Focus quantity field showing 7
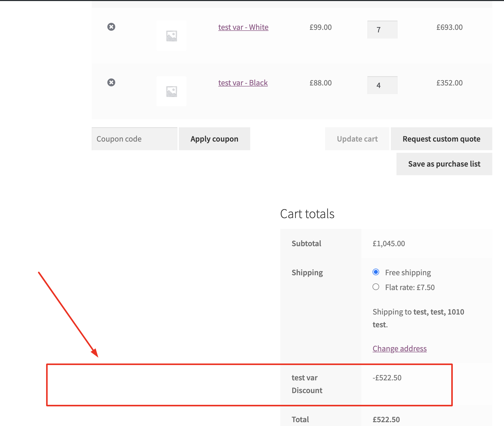Image resolution: width=504 pixels, height=426 pixels. (x=382, y=30)
